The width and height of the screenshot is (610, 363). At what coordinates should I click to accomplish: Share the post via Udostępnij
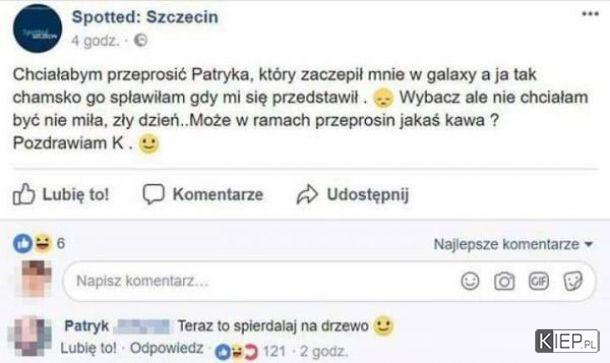[352, 195]
